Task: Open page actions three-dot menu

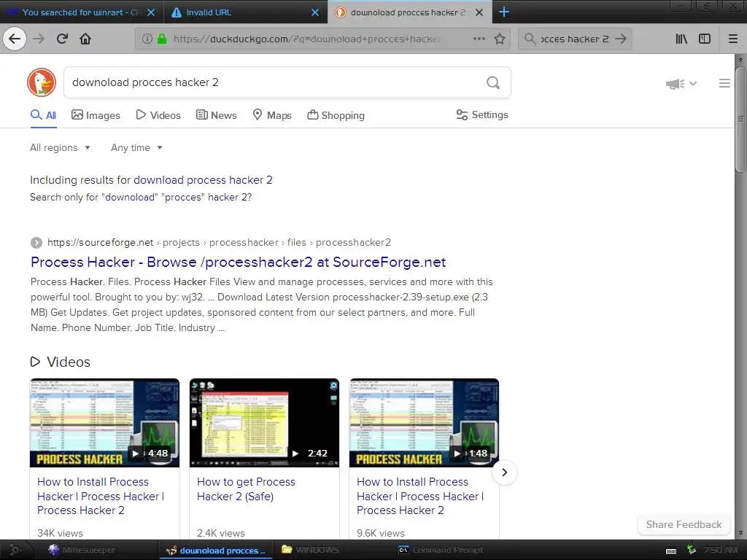Action: coord(479,39)
